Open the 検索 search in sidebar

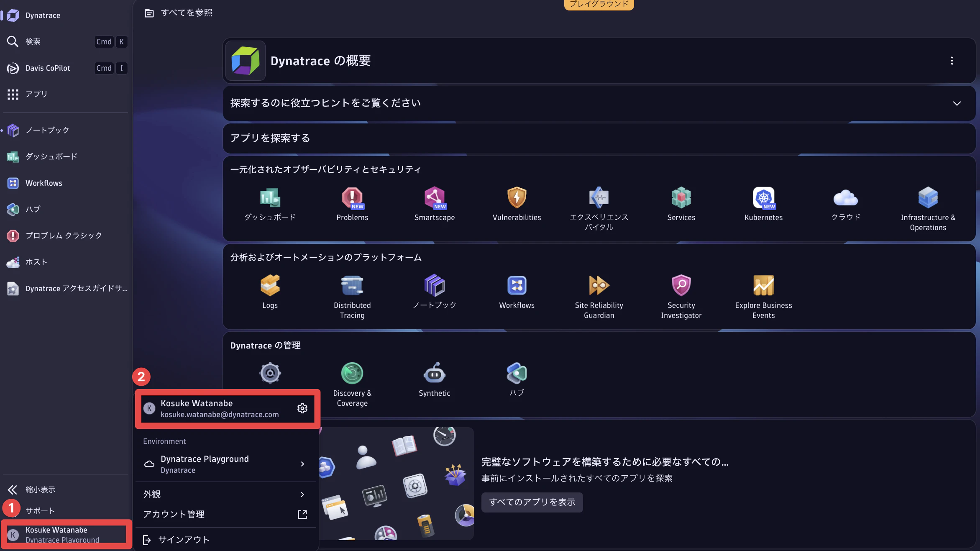point(65,41)
